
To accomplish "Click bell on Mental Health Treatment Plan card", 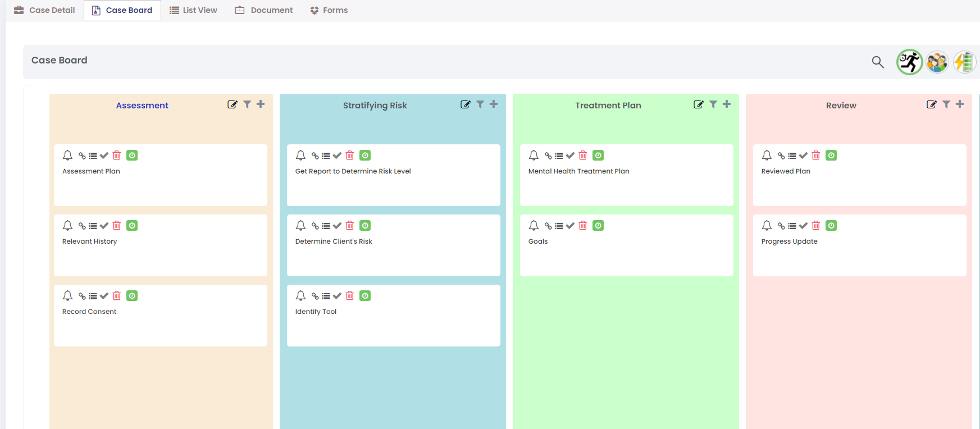I will tap(534, 155).
